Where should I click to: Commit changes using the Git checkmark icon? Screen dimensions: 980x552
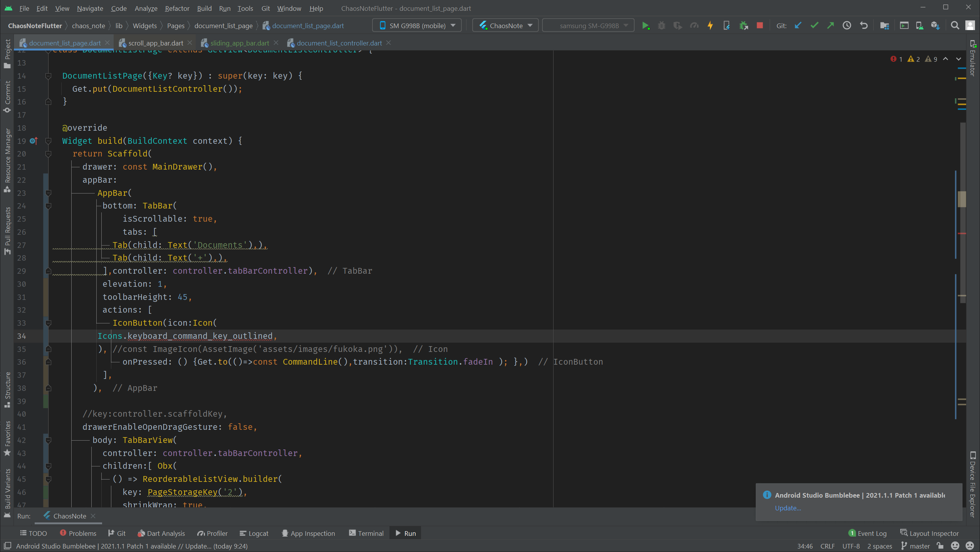(x=814, y=25)
